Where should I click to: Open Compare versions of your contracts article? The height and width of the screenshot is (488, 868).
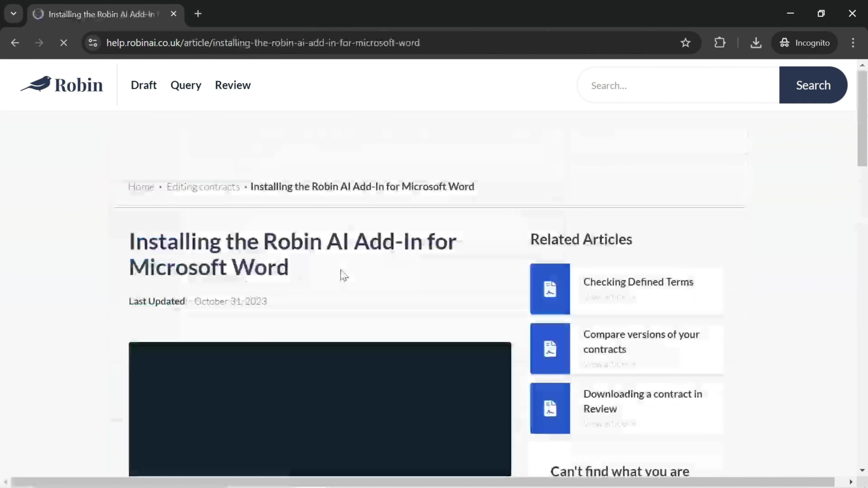[641, 342]
